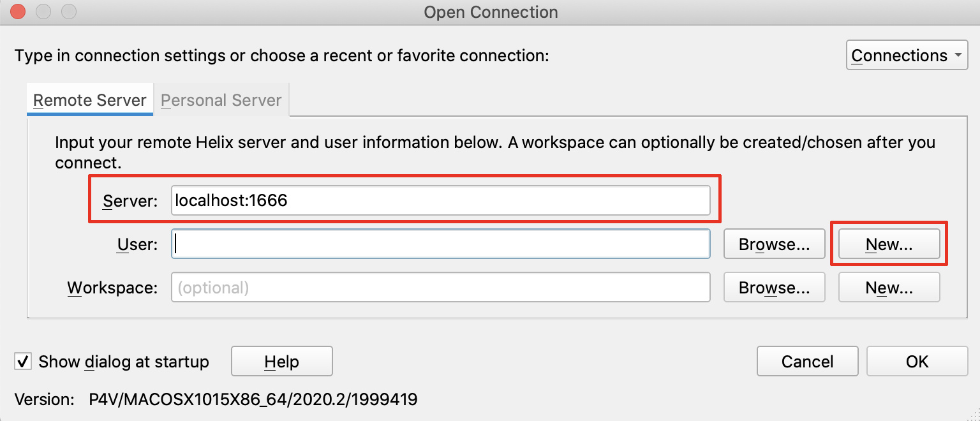This screenshot has height=421, width=980.
Task: Open the Help button
Action: click(x=281, y=362)
